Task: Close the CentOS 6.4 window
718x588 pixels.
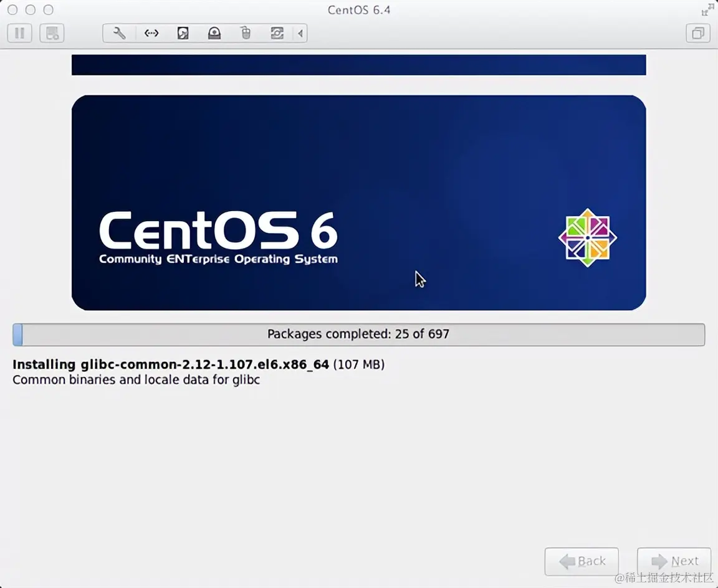Action: click(x=13, y=9)
